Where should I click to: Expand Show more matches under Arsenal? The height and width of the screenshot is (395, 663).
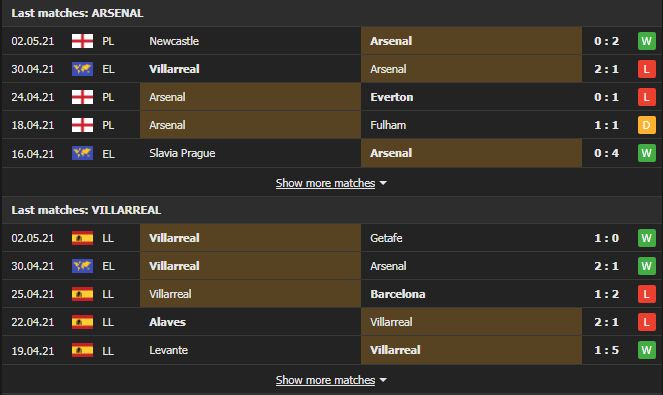click(325, 183)
